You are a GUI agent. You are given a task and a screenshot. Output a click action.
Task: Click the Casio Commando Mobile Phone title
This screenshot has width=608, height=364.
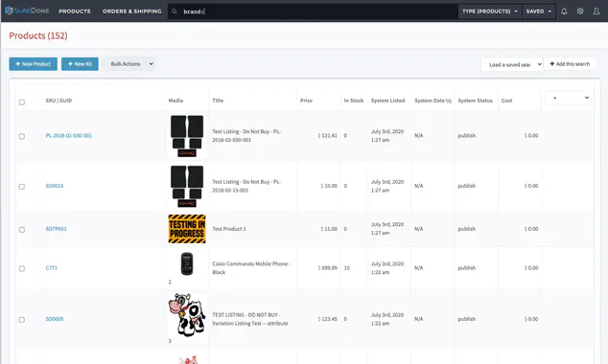[251, 268]
